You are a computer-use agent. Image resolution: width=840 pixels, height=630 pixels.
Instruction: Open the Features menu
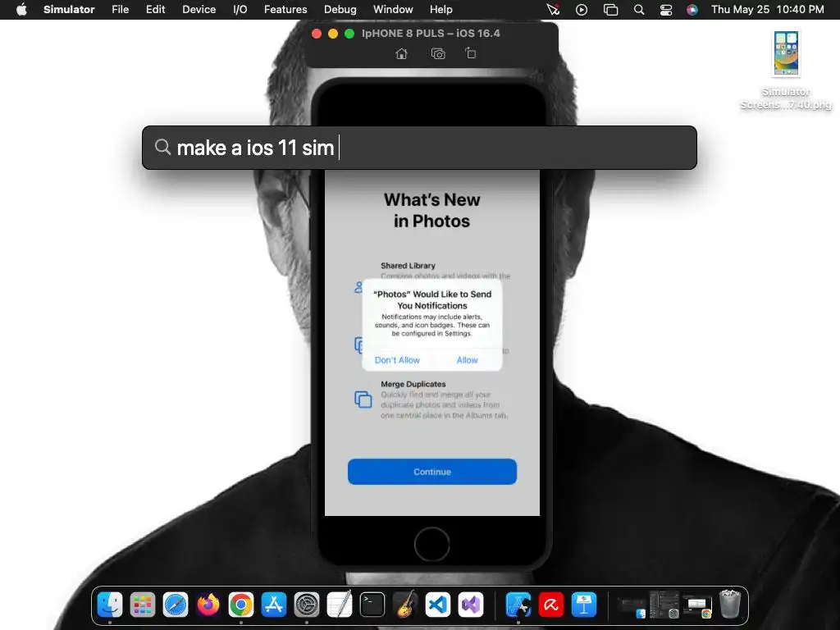tap(285, 10)
